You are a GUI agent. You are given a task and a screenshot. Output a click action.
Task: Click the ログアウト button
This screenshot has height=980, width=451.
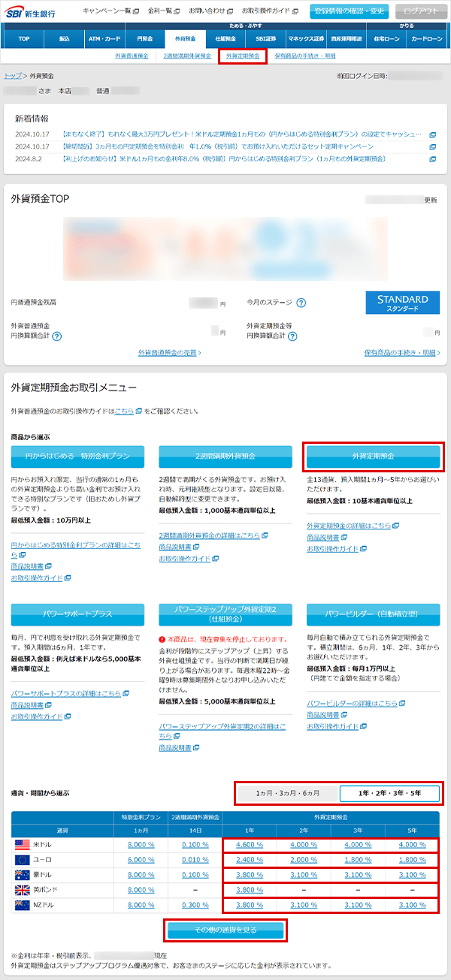tap(419, 11)
